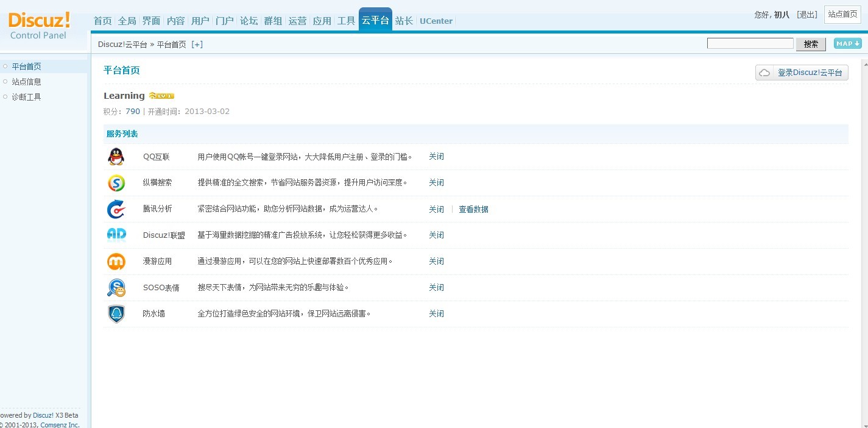Open the 用户 top menu
The height and width of the screenshot is (428, 868).
click(x=200, y=21)
